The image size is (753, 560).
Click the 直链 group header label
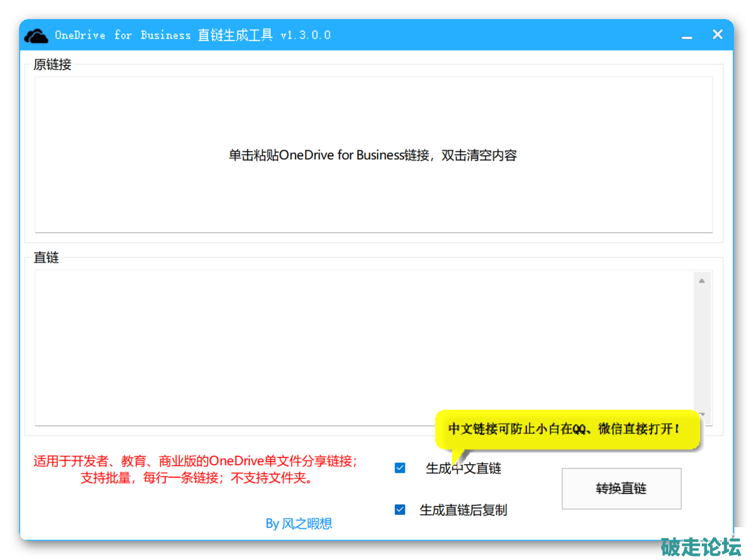(46, 258)
